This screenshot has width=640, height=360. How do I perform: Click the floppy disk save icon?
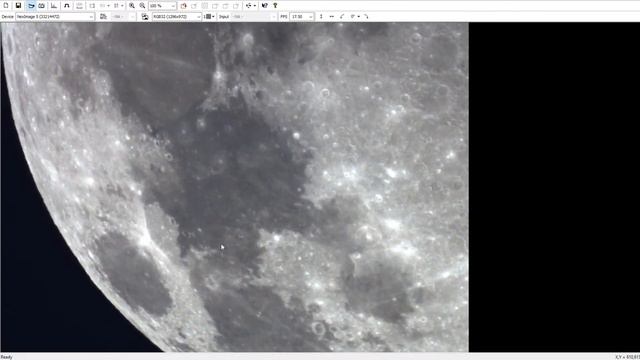tap(18, 6)
